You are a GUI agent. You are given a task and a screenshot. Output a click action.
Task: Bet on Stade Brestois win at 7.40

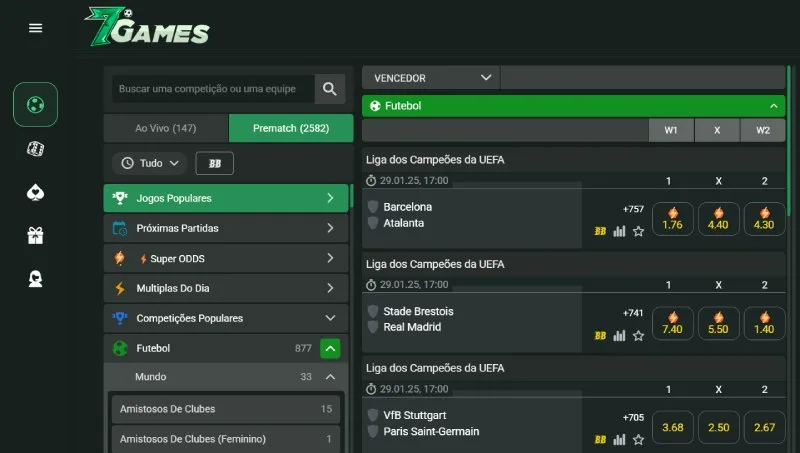click(x=672, y=323)
